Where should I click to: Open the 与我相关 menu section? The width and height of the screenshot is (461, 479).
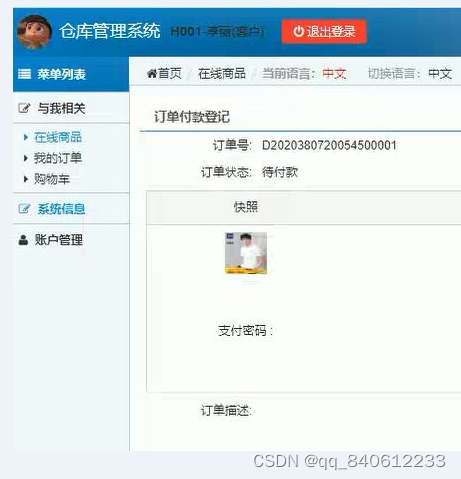tap(61, 108)
